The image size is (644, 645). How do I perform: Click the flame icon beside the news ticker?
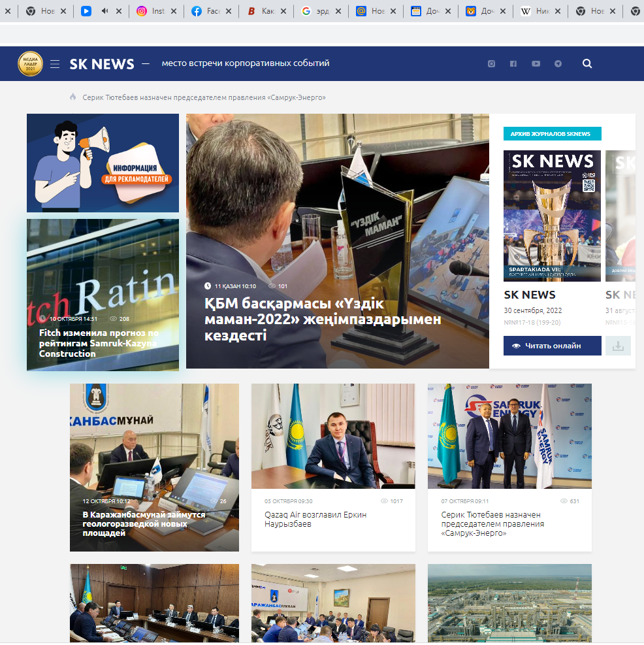click(72, 97)
